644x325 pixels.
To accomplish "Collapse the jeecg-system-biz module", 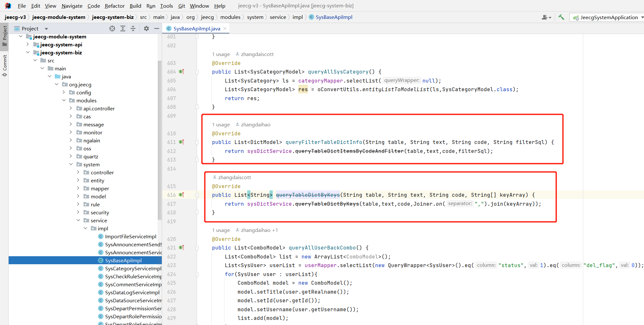I will click(x=28, y=52).
